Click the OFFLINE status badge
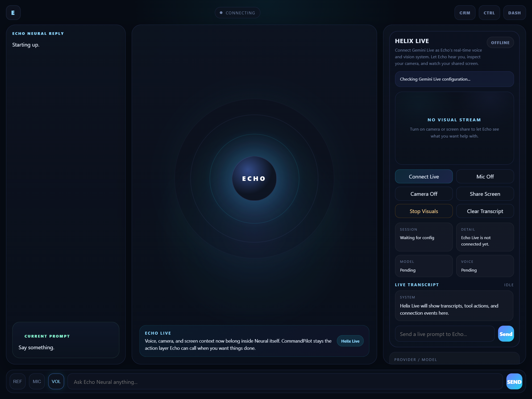 coord(500,43)
